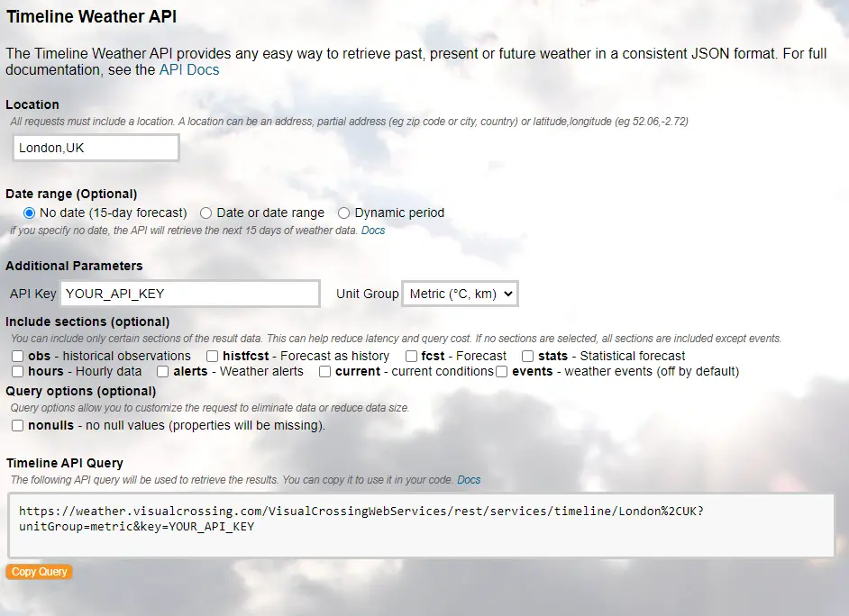This screenshot has width=849, height=616.
Task: Turn on the events weather events checkbox
Action: tap(502, 371)
